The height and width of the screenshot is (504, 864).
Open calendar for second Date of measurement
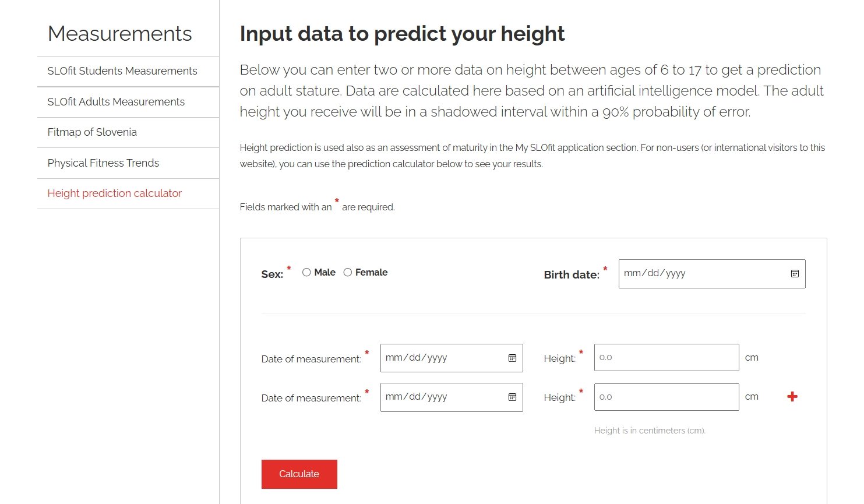click(512, 397)
